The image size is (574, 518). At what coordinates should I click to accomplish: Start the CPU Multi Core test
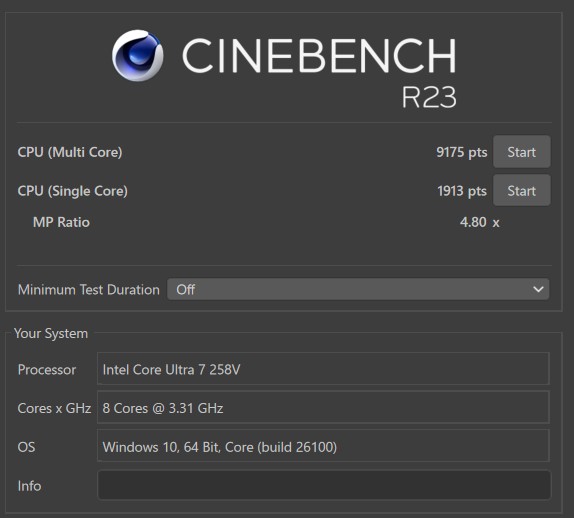tap(521, 152)
